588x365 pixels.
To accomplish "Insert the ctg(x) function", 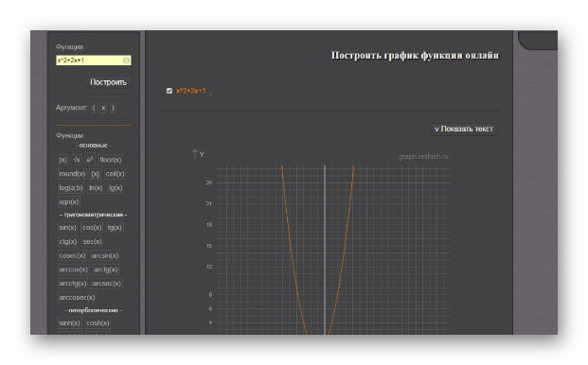I will [68, 241].
